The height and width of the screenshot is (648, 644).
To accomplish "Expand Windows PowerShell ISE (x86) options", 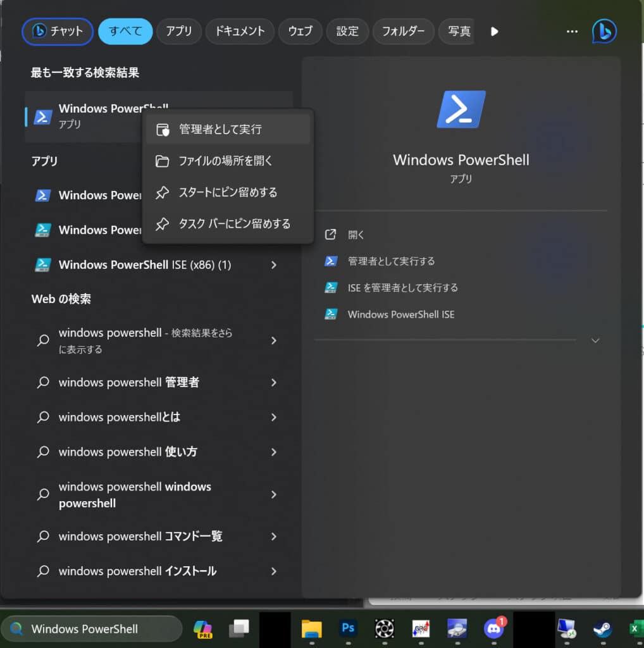I will point(273,265).
